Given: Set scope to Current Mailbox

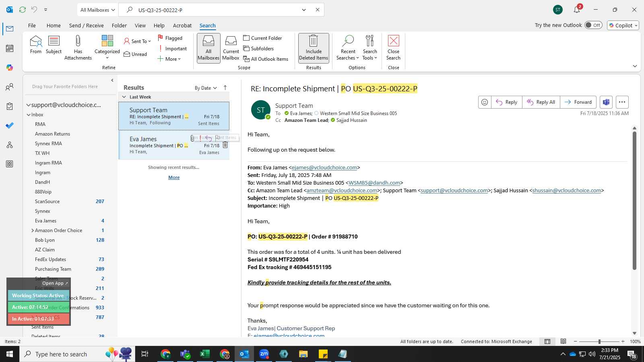Looking at the screenshot, I should pos(231,47).
